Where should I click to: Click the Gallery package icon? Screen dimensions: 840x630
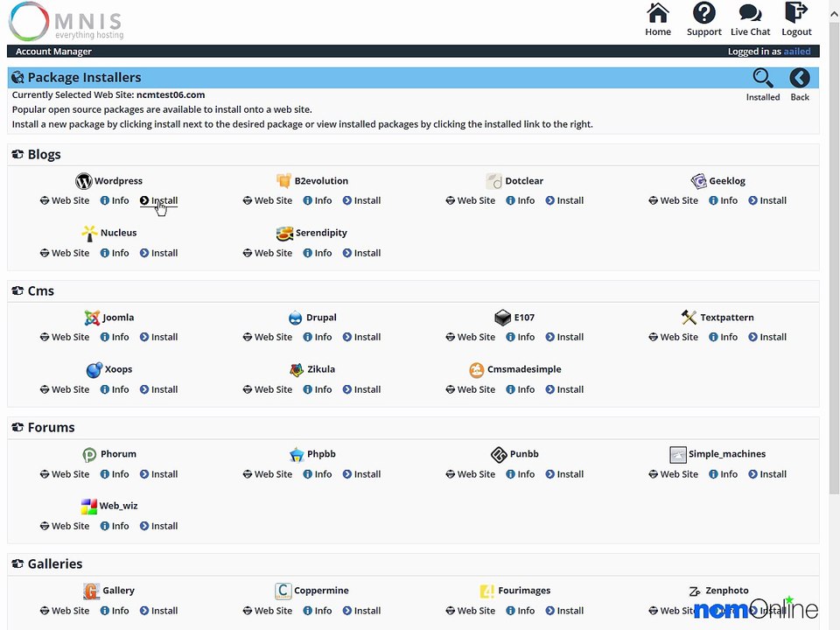point(92,591)
